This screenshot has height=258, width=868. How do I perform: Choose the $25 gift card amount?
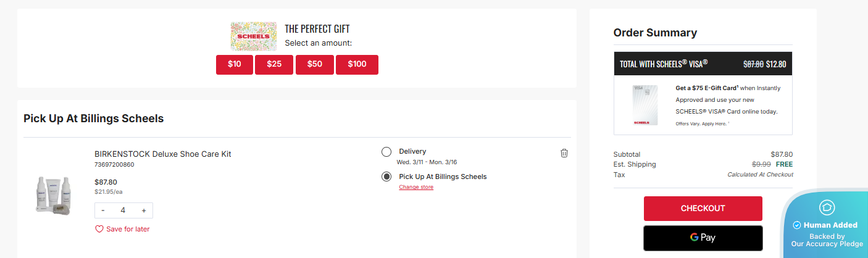(x=274, y=64)
